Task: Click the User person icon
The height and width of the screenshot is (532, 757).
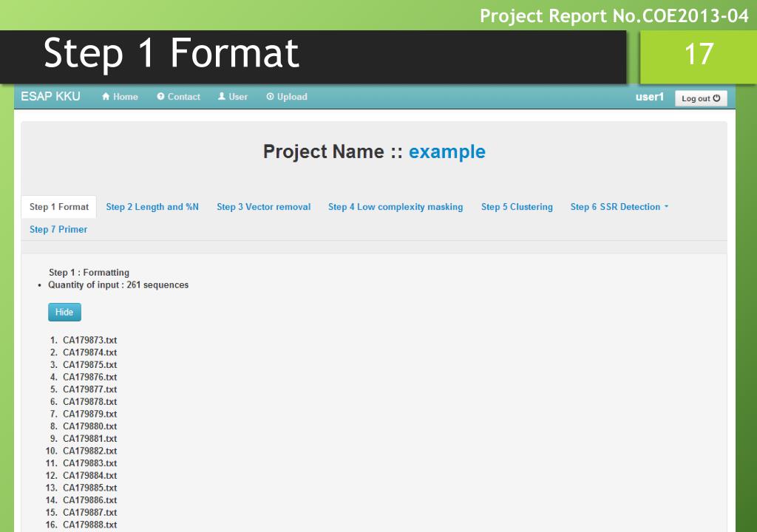Action: pos(222,97)
